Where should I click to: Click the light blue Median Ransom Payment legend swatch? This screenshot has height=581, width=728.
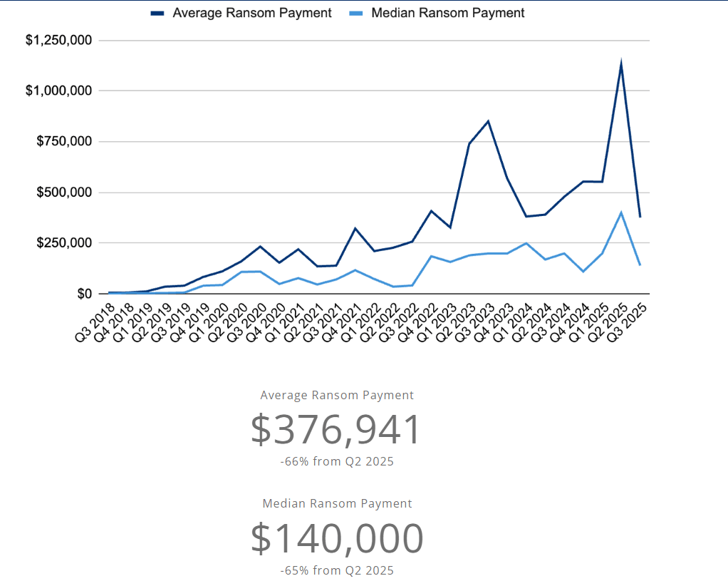tap(356, 14)
